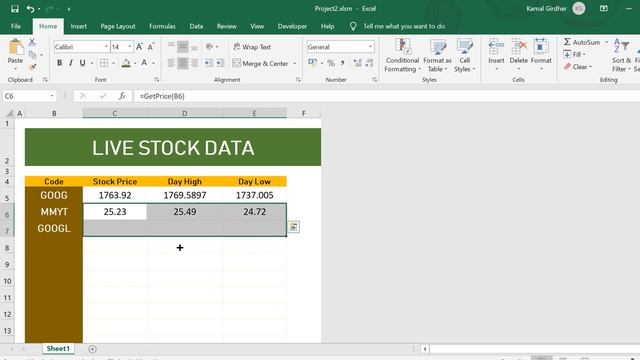This screenshot has height=360, width=640.
Task: Apply Comma Style
Action: coord(343,63)
